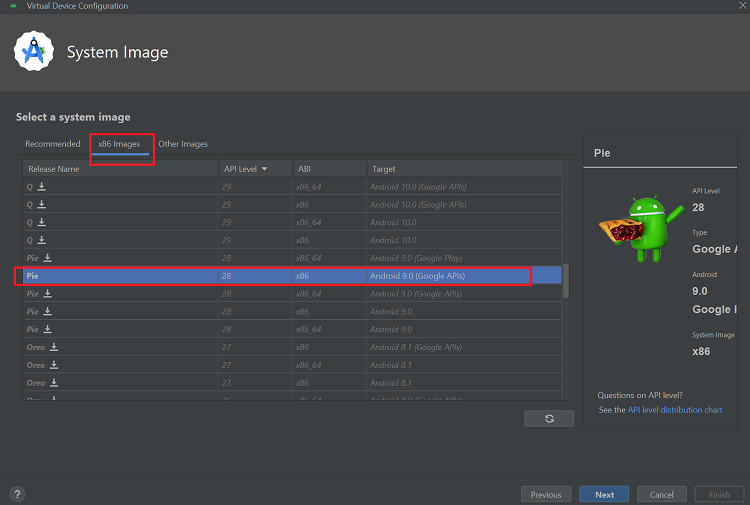This screenshot has width=750, height=505.
Task: Click the Release Name column header
Action: click(121, 169)
